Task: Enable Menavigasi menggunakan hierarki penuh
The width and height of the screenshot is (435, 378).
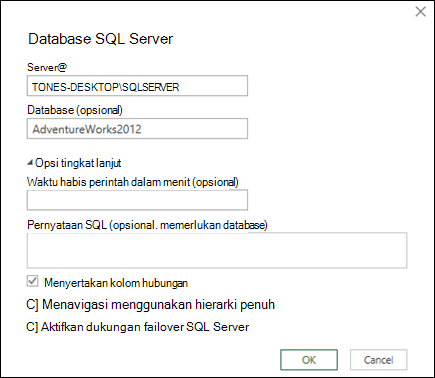Action: click(32, 305)
